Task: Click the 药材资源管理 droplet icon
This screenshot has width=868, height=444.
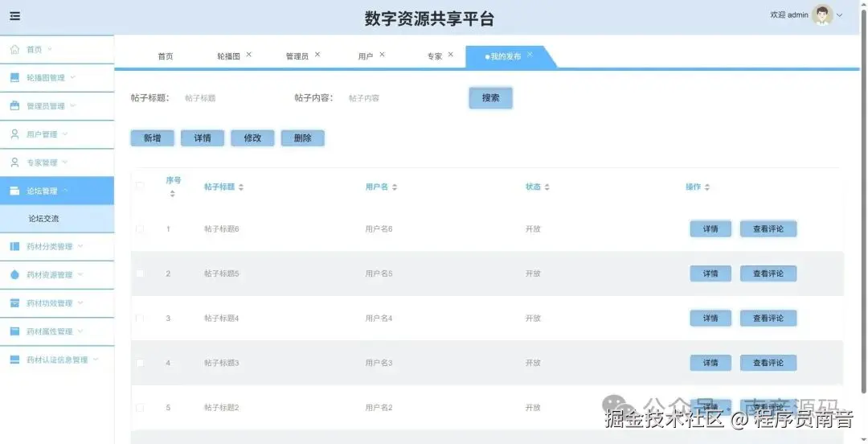Action: coord(15,274)
